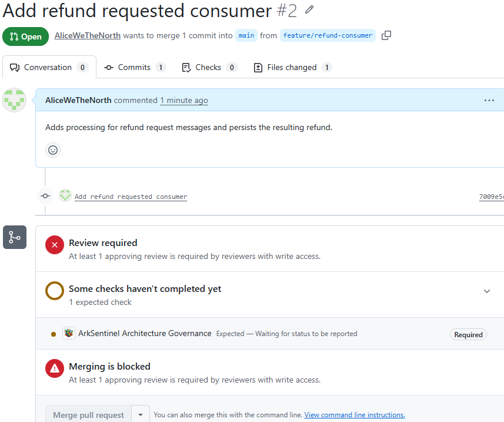504x422 pixels.
Task: Collapse the checks list with the chevron
Action: point(486,291)
